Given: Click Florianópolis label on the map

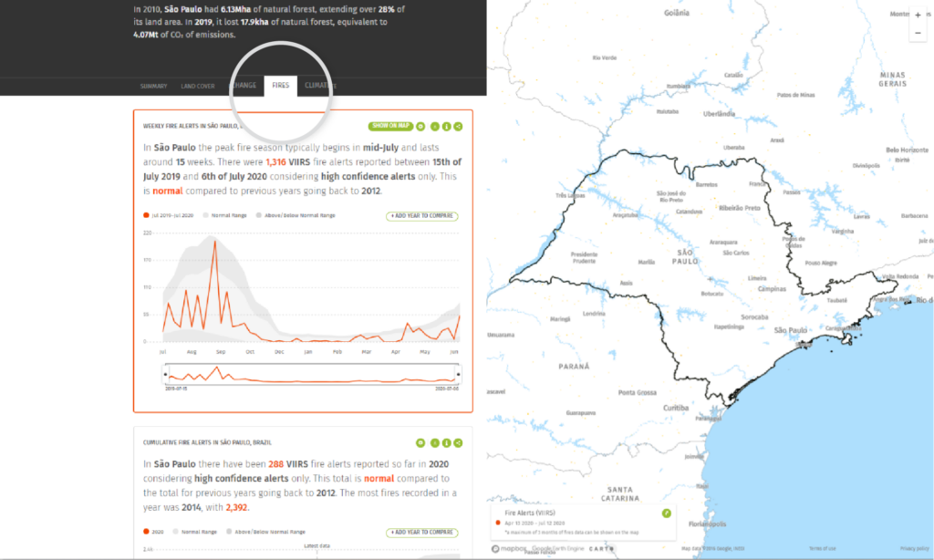Looking at the screenshot, I should pyautogui.click(x=707, y=524).
